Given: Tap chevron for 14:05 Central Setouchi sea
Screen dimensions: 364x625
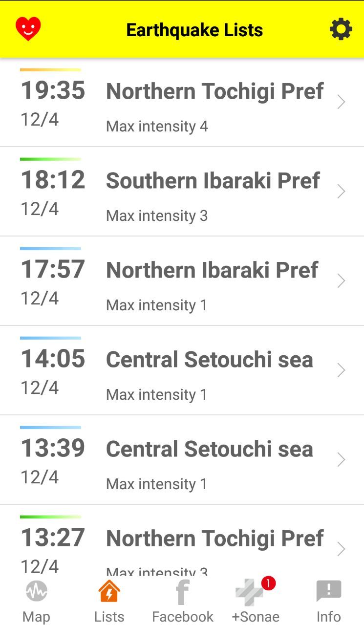Looking at the screenshot, I should [341, 370].
